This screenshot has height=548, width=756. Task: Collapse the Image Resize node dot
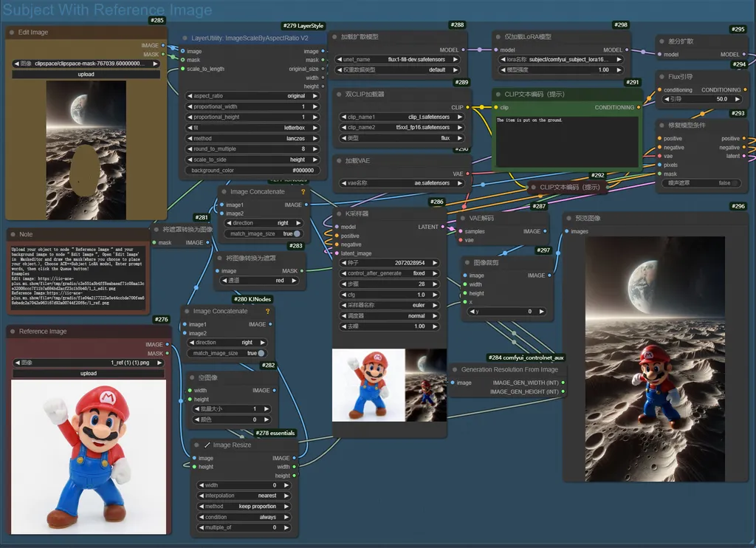pyautogui.click(x=196, y=445)
